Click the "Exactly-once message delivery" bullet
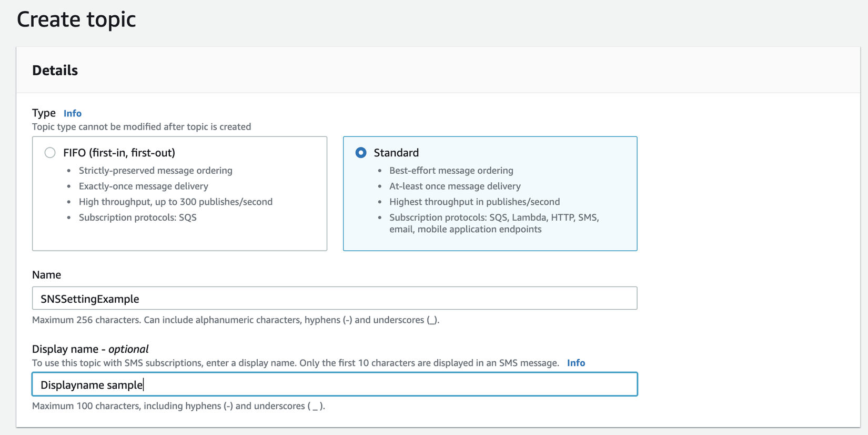The image size is (868, 435). pos(143,186)
